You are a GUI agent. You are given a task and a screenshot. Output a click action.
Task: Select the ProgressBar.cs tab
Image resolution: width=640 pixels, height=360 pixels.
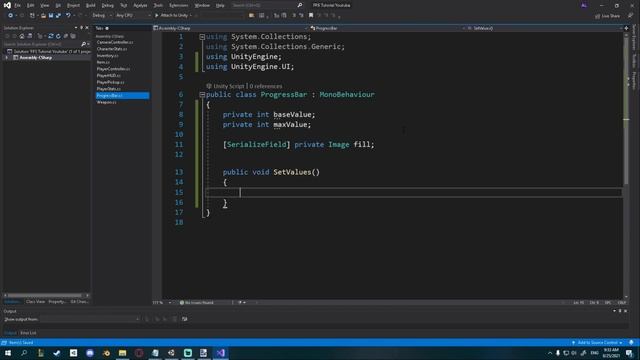pyautogui.click(x=122, y=96)
